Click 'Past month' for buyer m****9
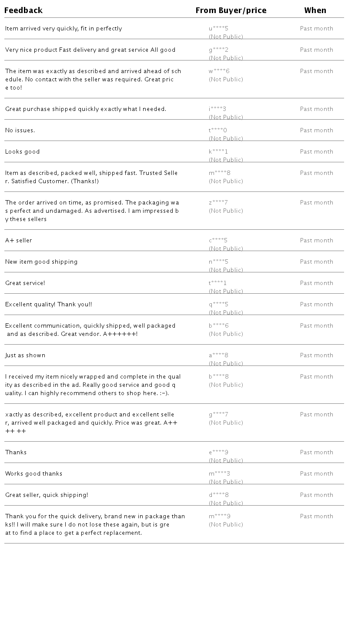 click(316, 517)
